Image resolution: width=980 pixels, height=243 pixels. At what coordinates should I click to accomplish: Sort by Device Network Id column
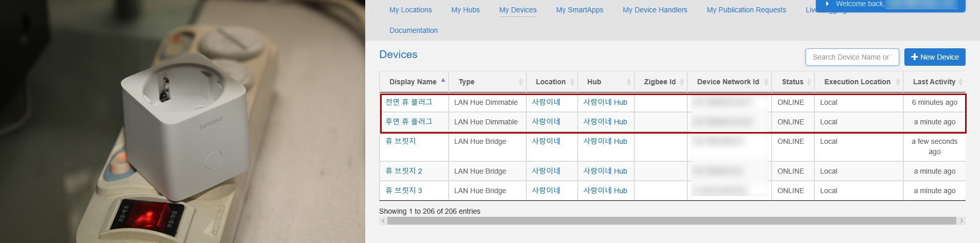tap(728, 82)
